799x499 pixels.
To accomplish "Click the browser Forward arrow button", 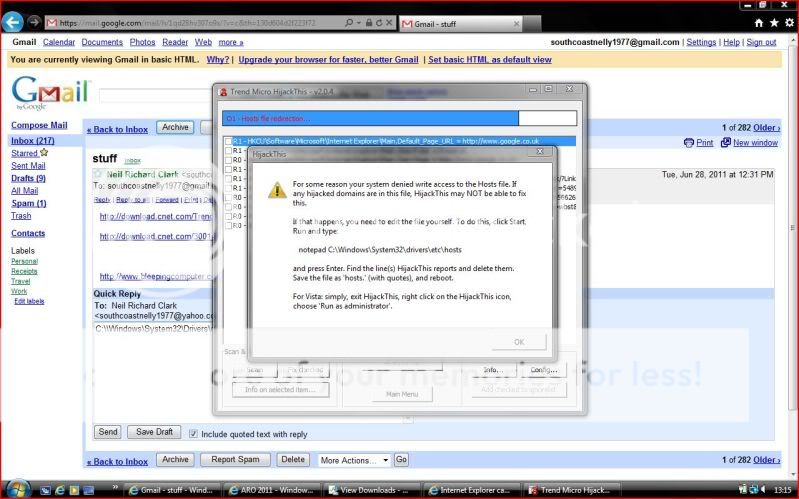I will (x=34, y=21).
